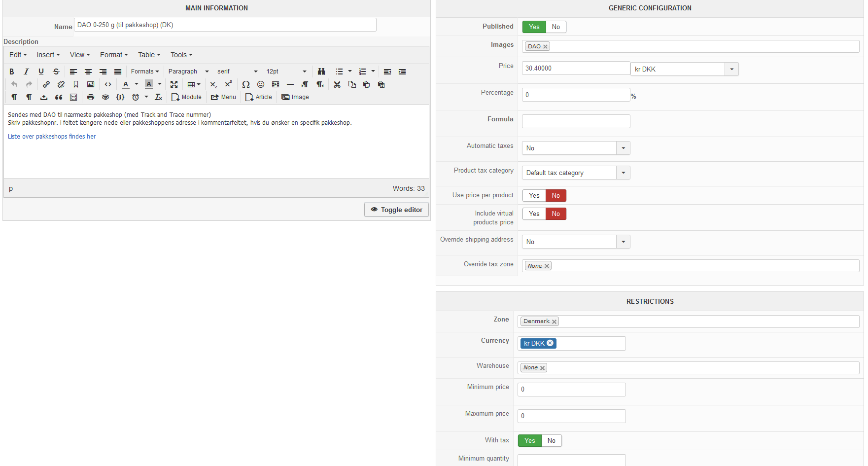
Task: Open the kr DKK price currency dropdown
Action: 731,69
